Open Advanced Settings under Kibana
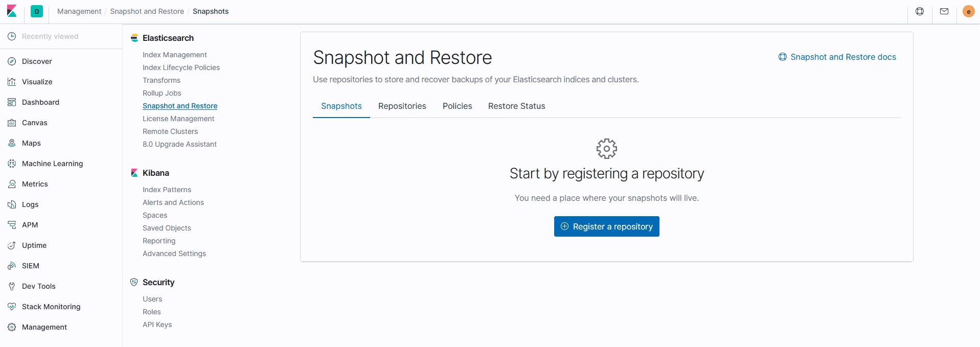980x347 pixels. (x=174, y=253)
